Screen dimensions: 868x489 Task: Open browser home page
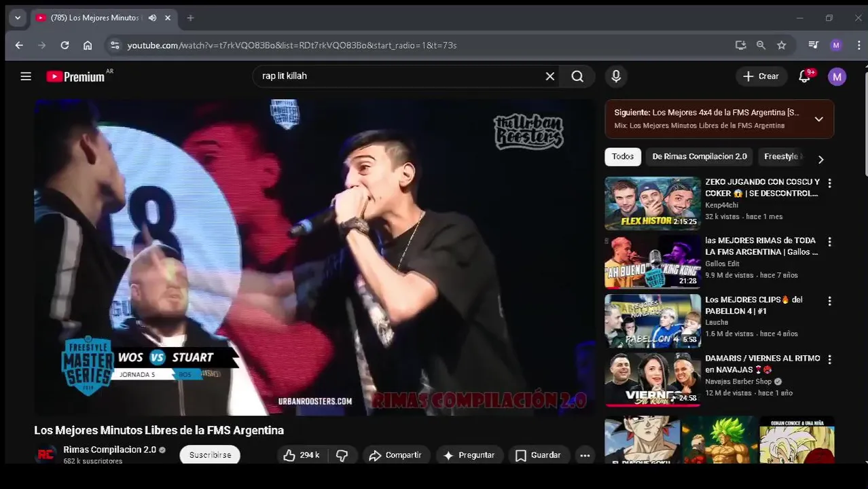click(x=88, y=46)
